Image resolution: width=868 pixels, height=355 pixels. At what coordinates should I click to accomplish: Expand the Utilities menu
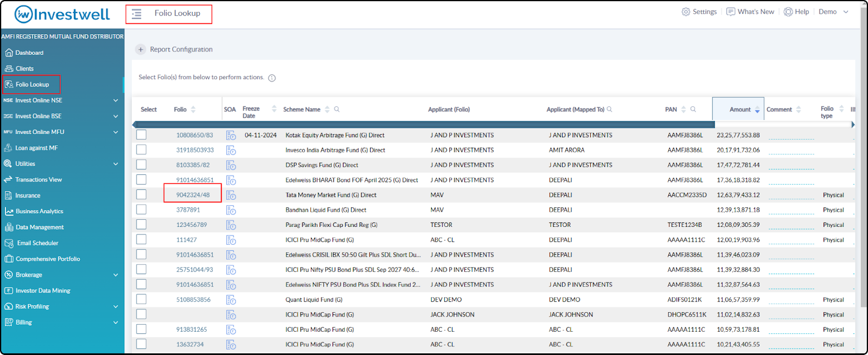tap(116, 164)
